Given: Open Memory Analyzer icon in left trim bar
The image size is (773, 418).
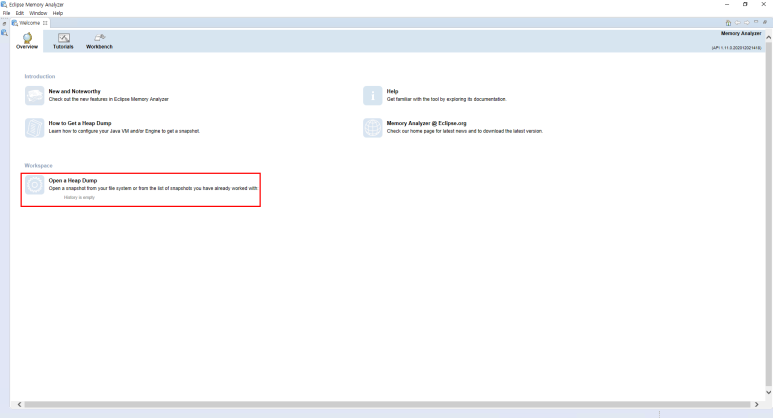Looking at the screenshot, I should (4, 33).
